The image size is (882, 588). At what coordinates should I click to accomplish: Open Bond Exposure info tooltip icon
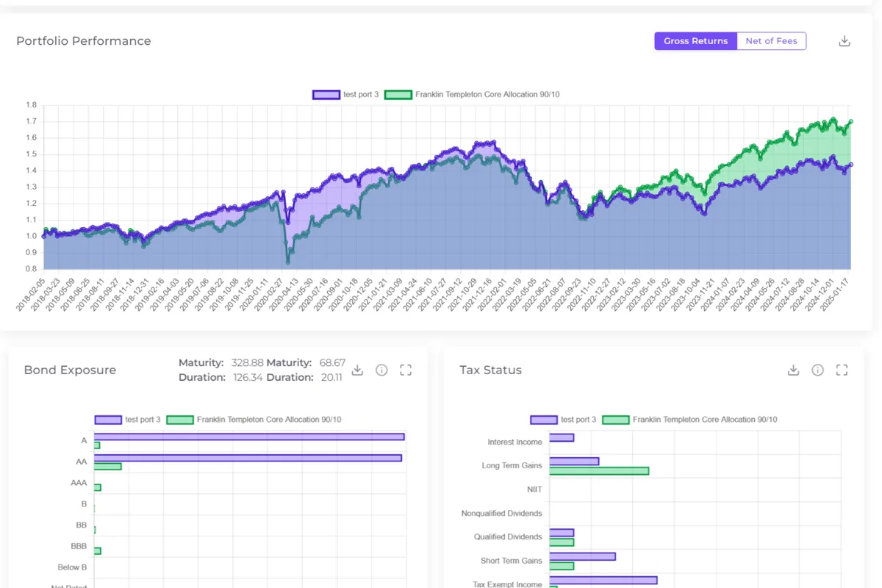pyautogui.click(x=381, y=370)
